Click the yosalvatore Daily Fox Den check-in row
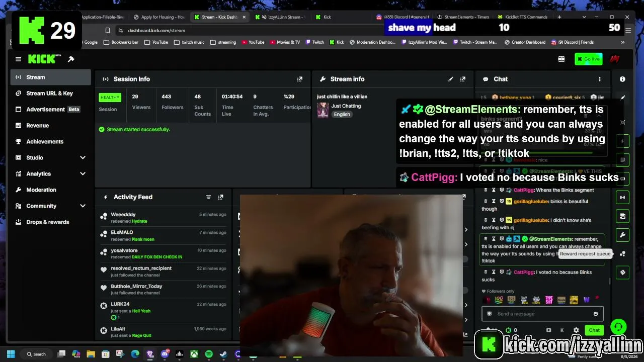The image size is (644, 362). pos(164,253)
